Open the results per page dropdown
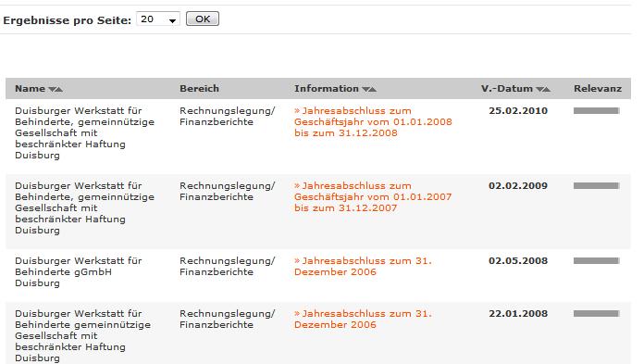The image size is (644, 364). click(157, 19)
